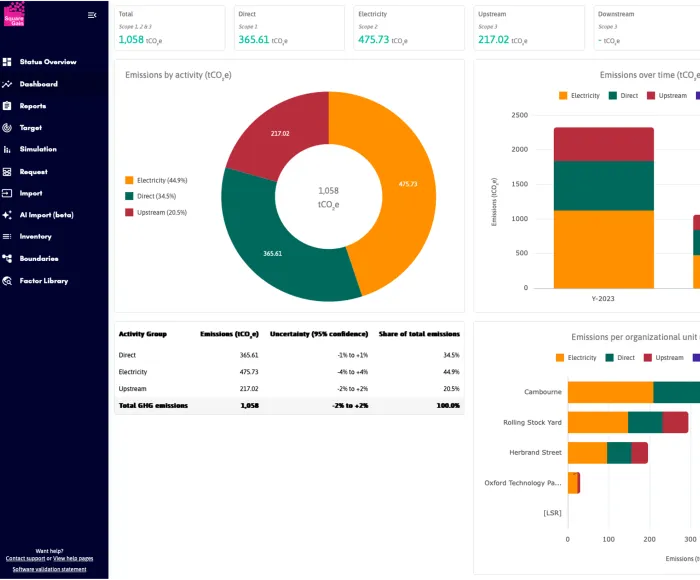Open Software validation statement link
The width and height of the screenshot is (700, 580).
[x=50, y=569]
